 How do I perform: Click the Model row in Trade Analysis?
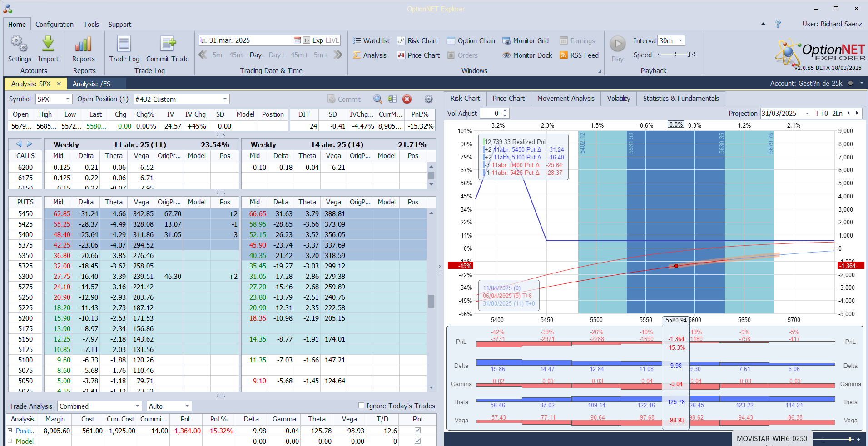pos(222,441)
